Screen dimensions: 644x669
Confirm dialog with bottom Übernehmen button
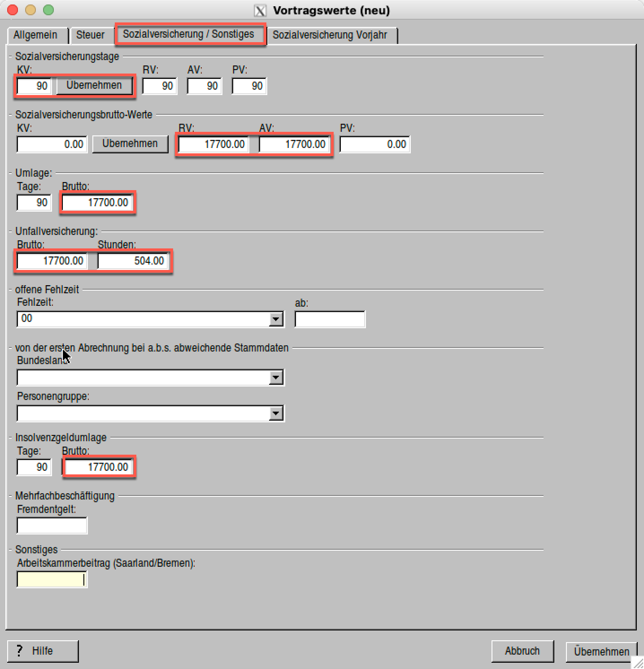pyautogui.click(x=601, y=652)
